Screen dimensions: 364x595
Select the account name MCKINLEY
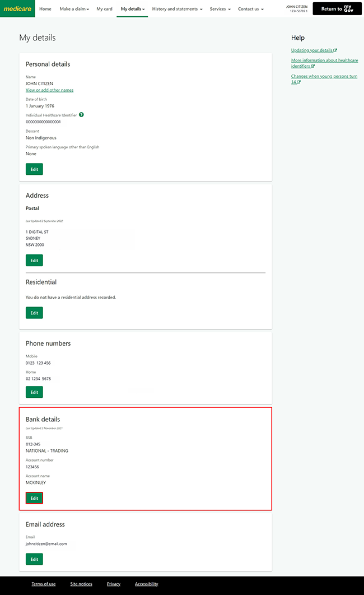coord(36,483)
